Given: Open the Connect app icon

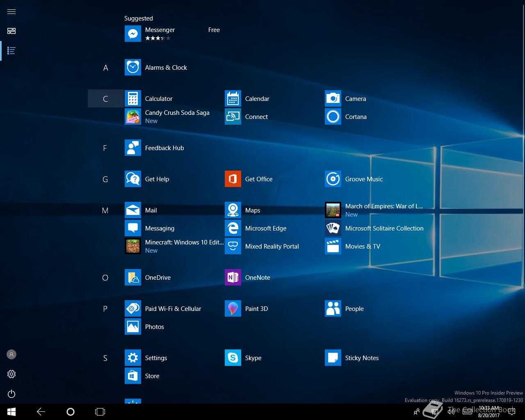Looking at the screenshot, I should (x=233, y=116).
